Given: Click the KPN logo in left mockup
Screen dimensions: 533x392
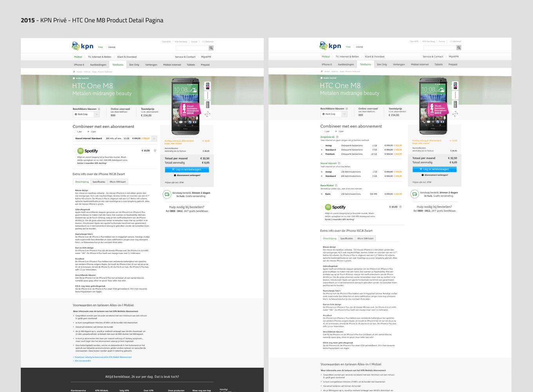Looking at the screenshot, I should click(83, 46).
